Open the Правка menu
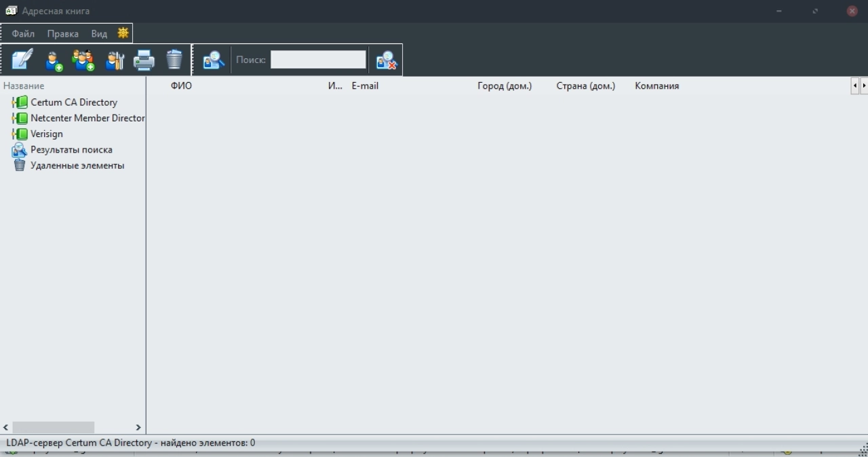 coord(62,33)
